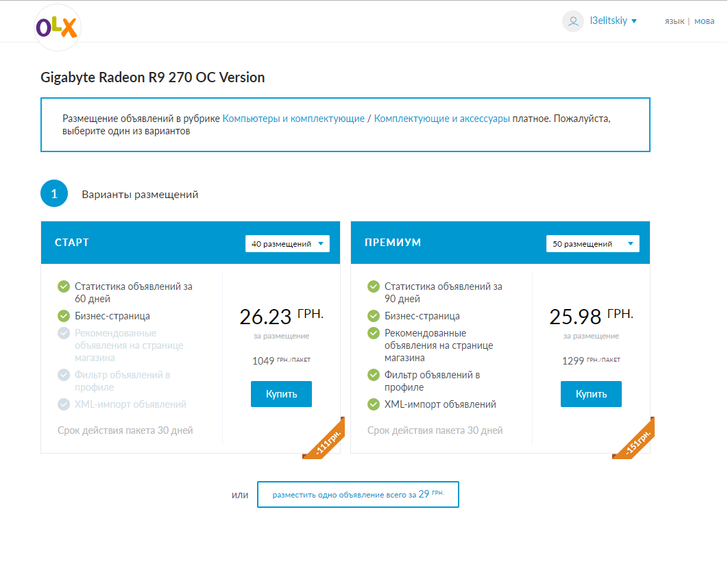Click the ПРЕМИУМ checkmark for Бизнес-страница
Image resolution: width=728 pixels, height=575 pixels.
point(374,316)
